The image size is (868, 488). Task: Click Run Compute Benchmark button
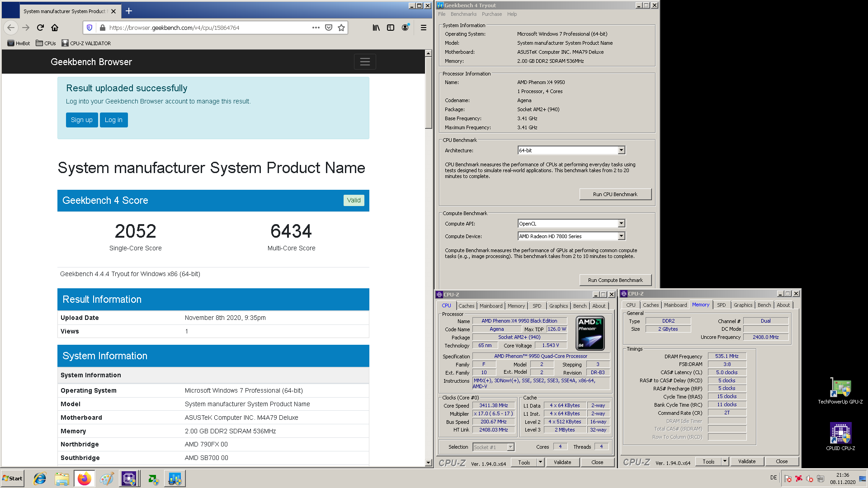point(615,280)
